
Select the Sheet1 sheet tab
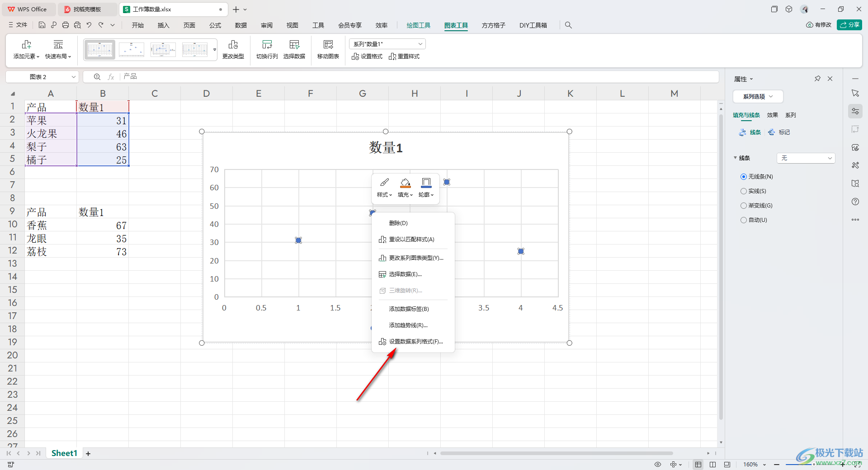[x=64, y=453]
